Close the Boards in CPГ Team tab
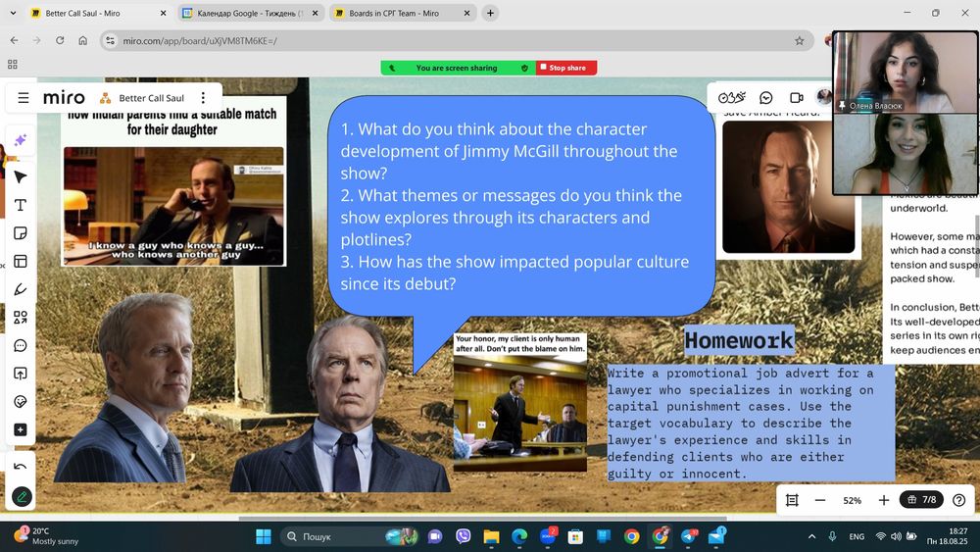Viewport: 980px width, 552px height. coord(466,13)
